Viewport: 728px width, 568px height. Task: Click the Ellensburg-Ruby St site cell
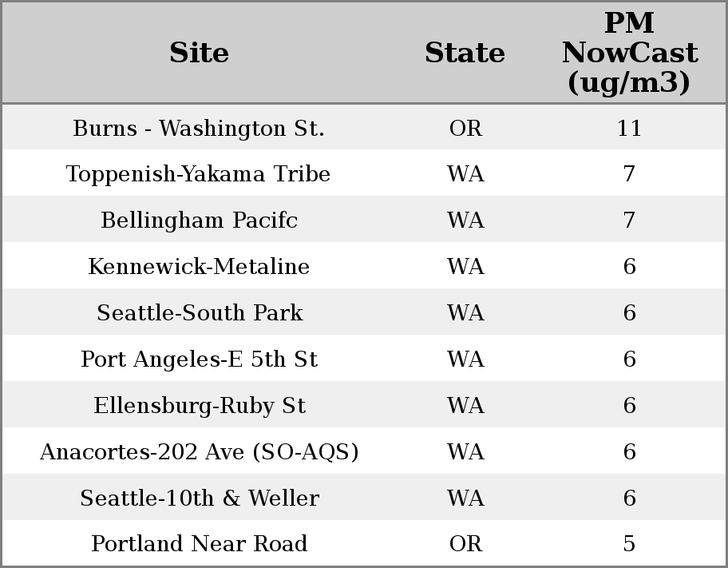(x=199, y=406)
